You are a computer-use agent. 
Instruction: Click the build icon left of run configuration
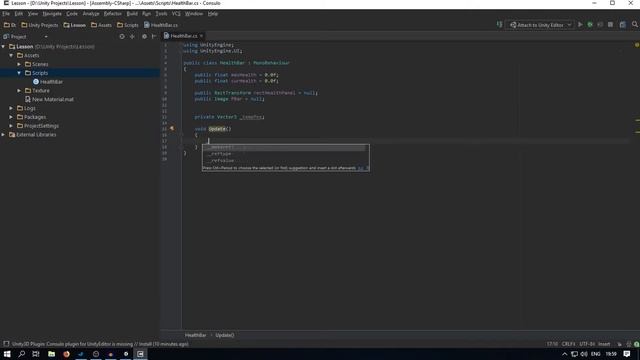(499, 24)
